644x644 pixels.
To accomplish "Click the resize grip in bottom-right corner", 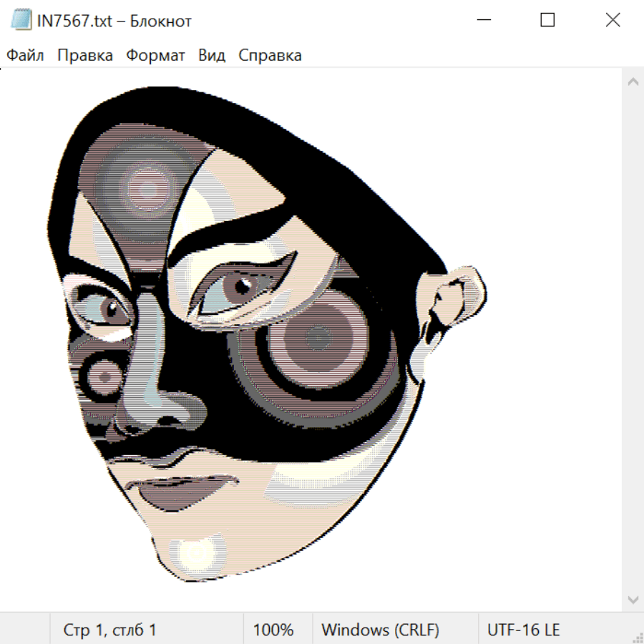I will point(637,637).
